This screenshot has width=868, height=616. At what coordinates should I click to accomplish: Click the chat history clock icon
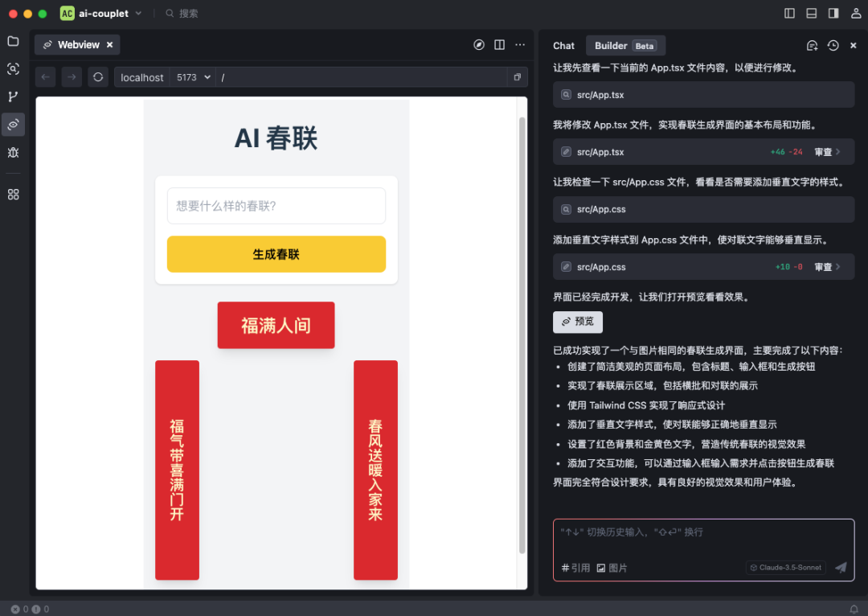point(833,46)
